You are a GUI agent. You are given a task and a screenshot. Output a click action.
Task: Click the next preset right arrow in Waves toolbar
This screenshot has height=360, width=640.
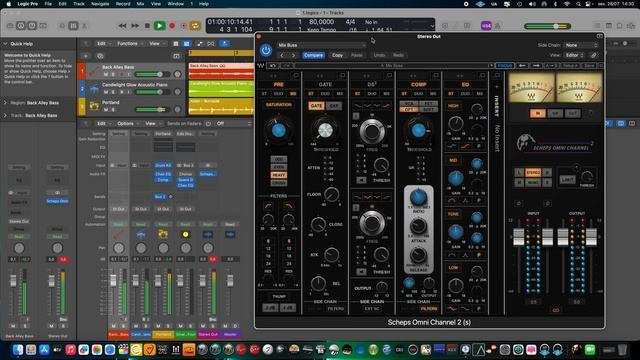(x=536, y=66)
